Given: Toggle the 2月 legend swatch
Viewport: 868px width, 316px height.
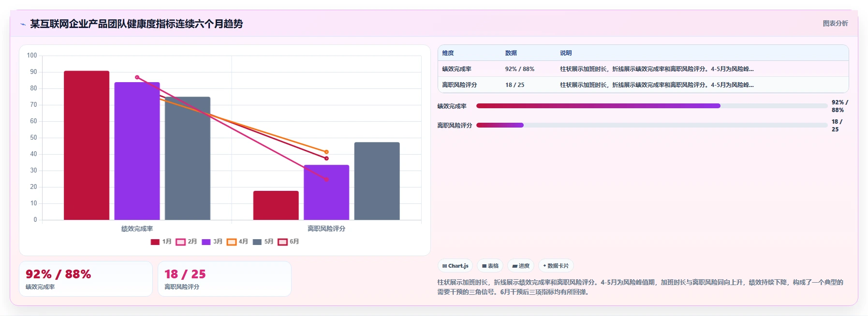Looking at the screenshot, I should coord(180,242).
